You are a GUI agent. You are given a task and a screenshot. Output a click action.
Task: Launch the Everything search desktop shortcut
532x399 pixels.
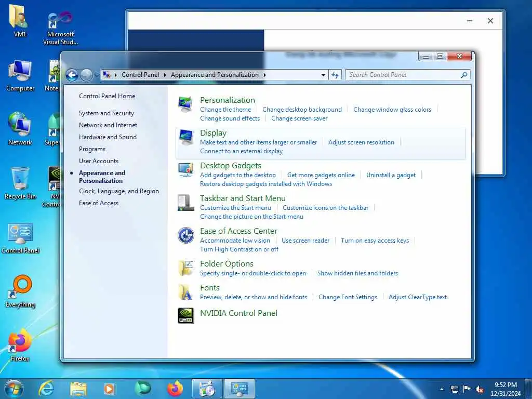coord(20,291)
